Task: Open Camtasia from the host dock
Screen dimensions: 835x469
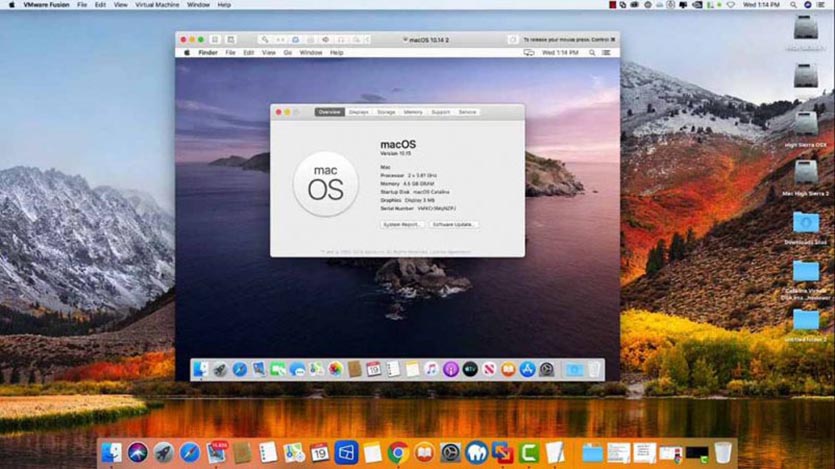Action: point(529,453)
